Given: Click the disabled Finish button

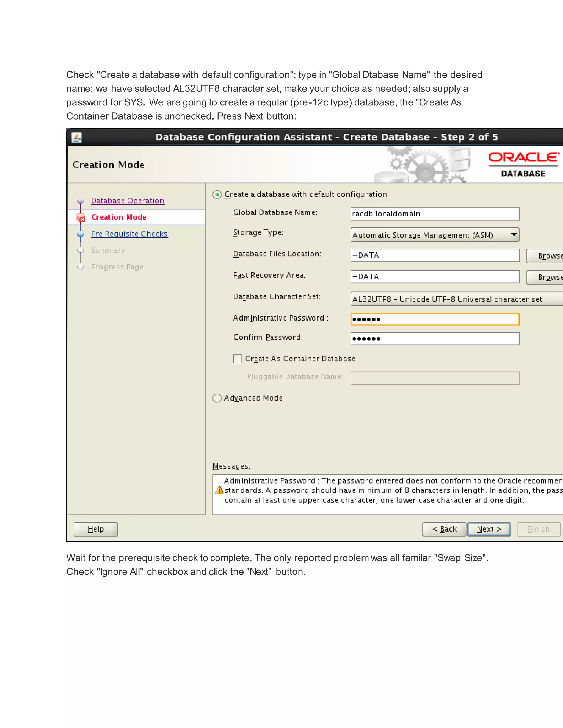Looking at the screenshot, I should pyautogui.click(x=538, y=529).
